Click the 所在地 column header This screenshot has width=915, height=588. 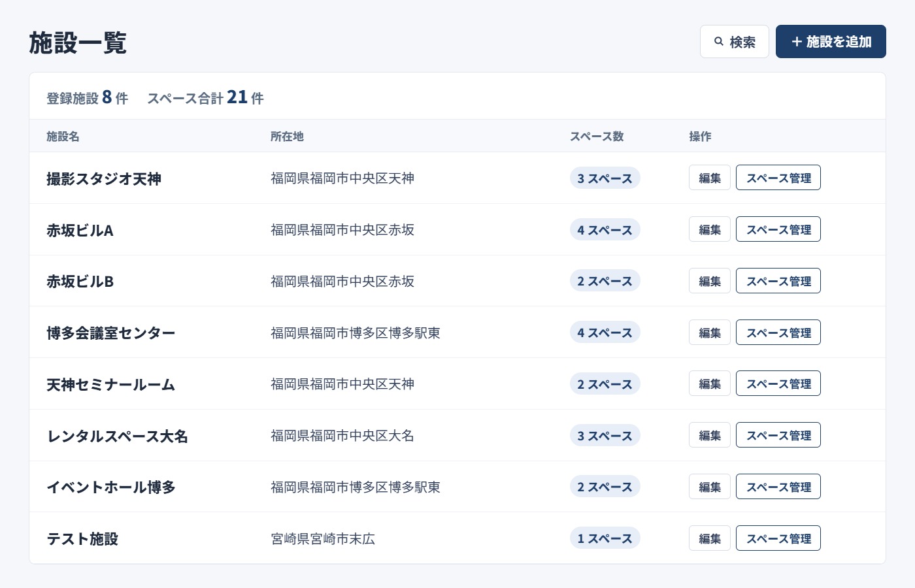287,137
